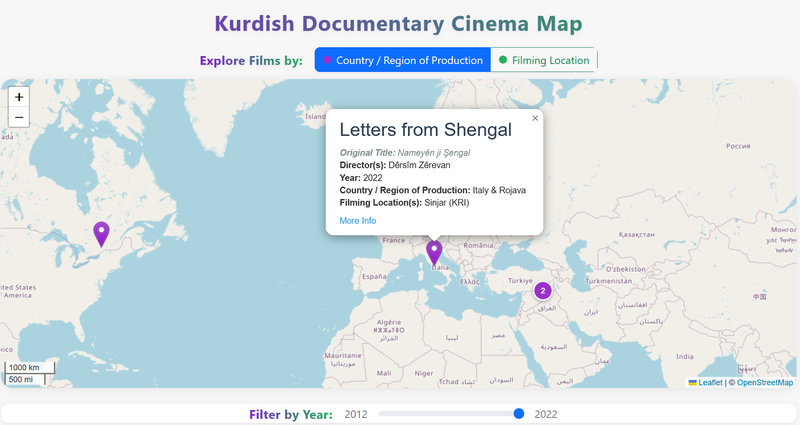
Task: Zoom in the map with plus button
Action: click(19, 97)
